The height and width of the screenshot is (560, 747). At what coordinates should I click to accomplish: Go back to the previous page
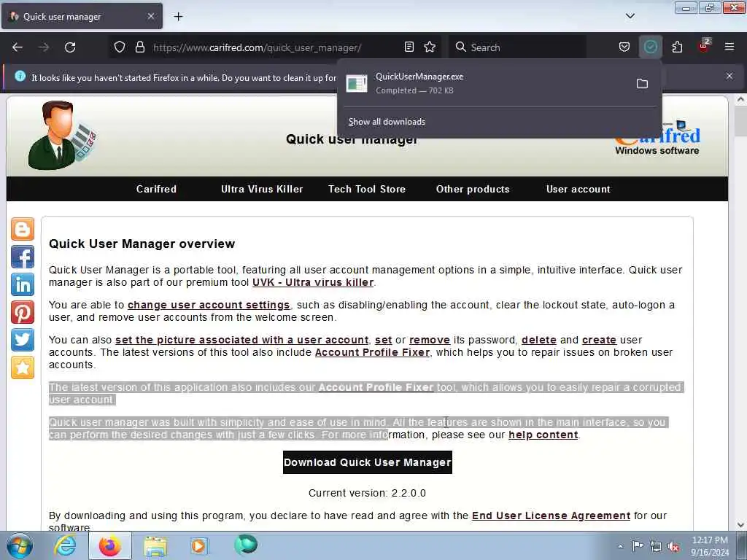(x=18, y=47)
